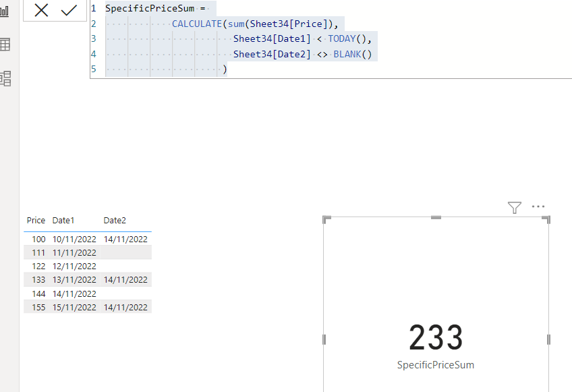Select the Date2 value in row 155

125,307
